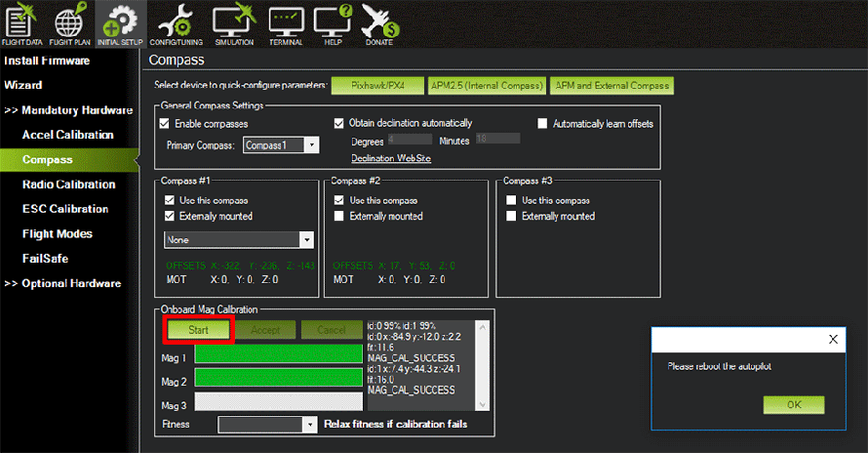This screenshot has width=868, height=453.
Task: Go to Radio Calibration page
Action: (x=69, y=185)
